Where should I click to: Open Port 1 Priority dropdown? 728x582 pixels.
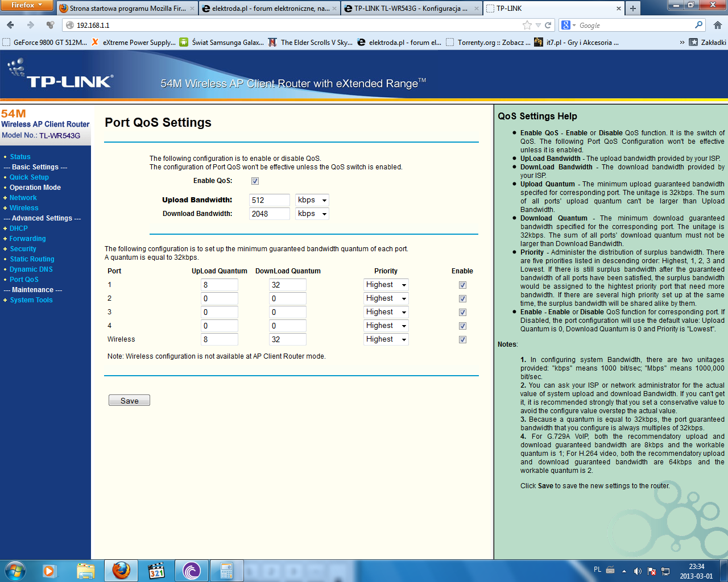coord(386,285)
